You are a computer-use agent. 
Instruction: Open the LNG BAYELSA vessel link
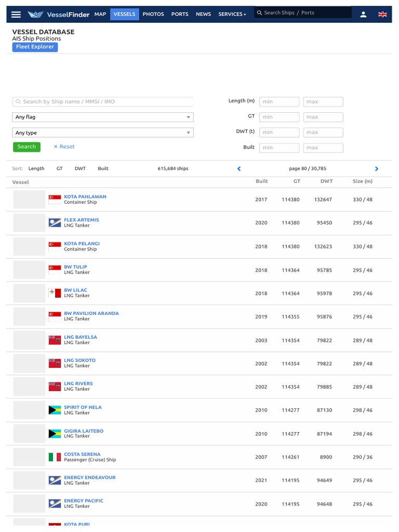pos(81,337)
